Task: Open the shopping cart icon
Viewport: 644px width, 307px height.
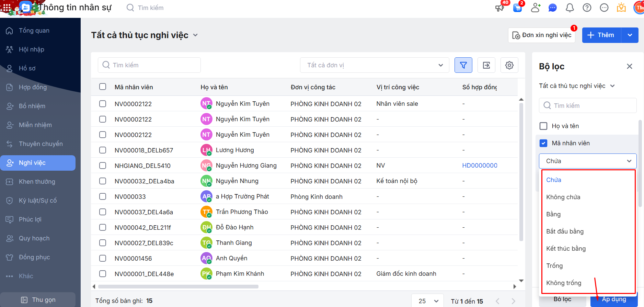Action: pos(517,8)
